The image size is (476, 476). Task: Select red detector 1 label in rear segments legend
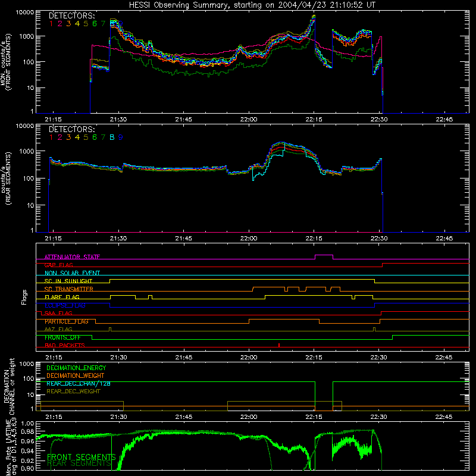pyautogui.click(x=51, y=137)
